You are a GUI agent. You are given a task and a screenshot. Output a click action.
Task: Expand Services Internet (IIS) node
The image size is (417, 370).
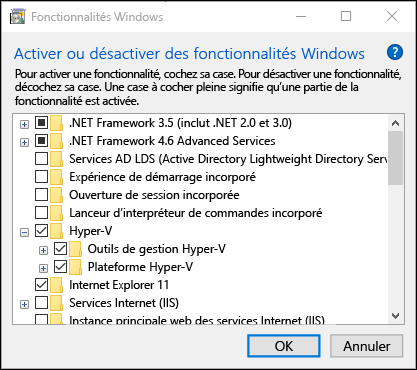click(24, 304)
